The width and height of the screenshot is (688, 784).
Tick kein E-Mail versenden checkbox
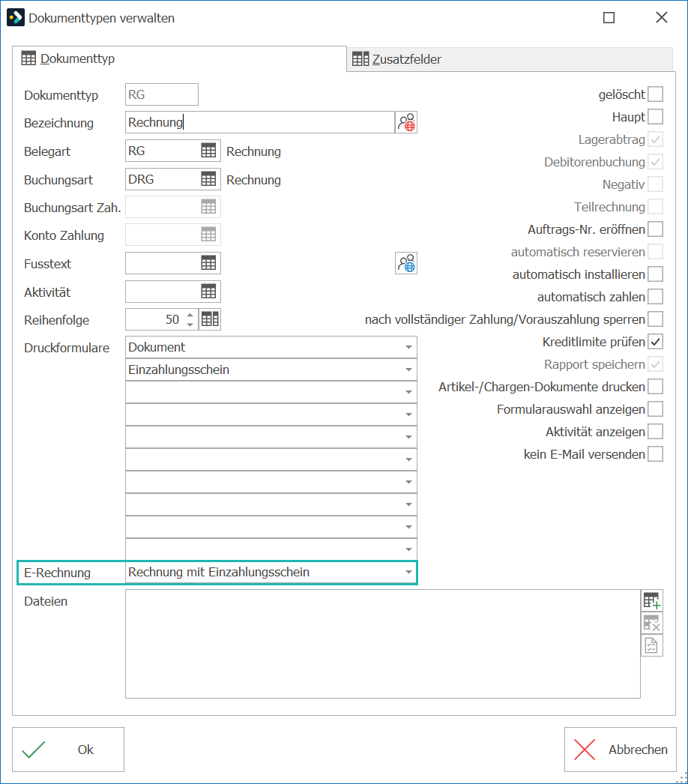pos(656,454)
